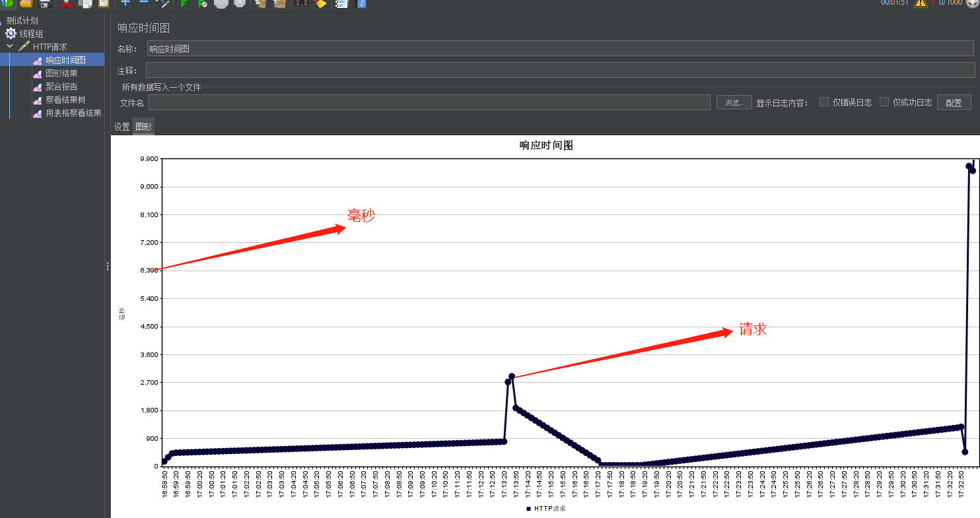The width and height of the screenshot is (980, 518).
Task: Switch to the 图形 tab
Action: pos(143,127)
